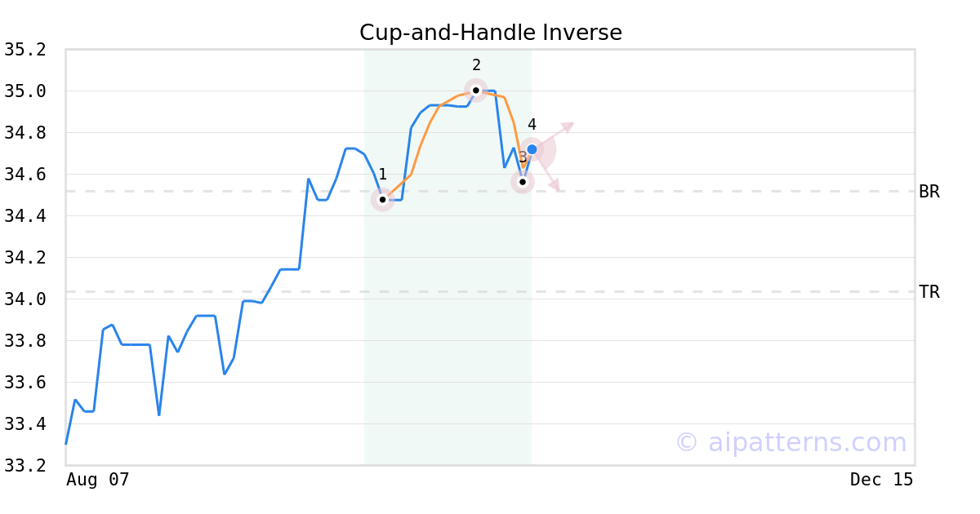Click the 33.2 price axis label
This screenshot has height=514, width=980.
point(25,466)
